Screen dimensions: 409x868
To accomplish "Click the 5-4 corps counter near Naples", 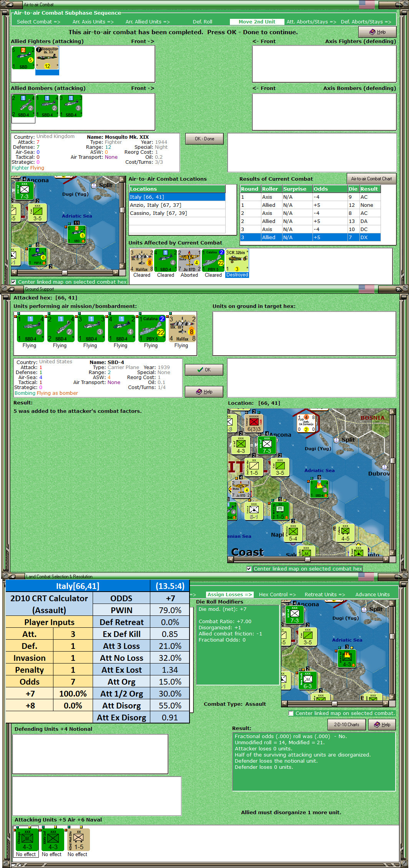I will click(x=293, y=533).
